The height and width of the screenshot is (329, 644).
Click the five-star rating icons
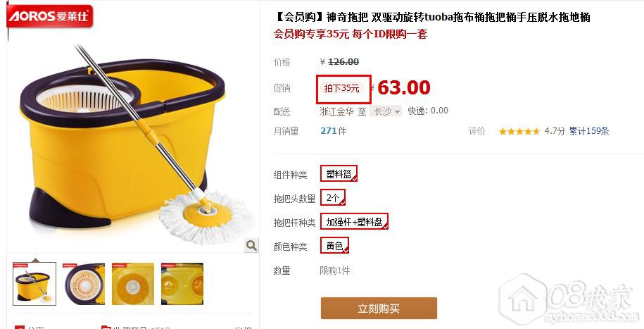[519, 132]
